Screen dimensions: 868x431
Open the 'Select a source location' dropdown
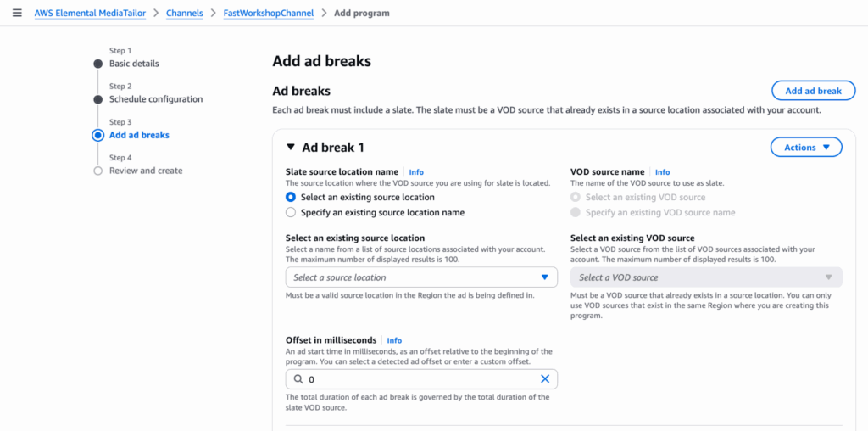point(421,277)
